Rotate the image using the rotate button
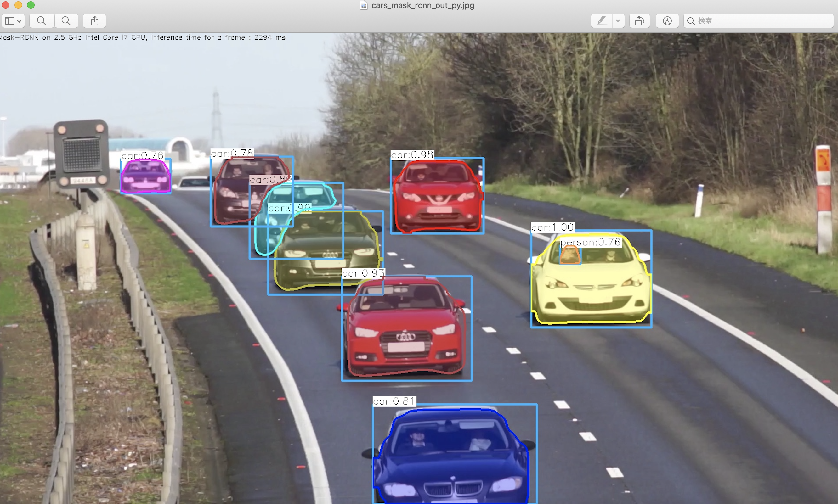This screenshot has width=838, height=504. point(639,21)
